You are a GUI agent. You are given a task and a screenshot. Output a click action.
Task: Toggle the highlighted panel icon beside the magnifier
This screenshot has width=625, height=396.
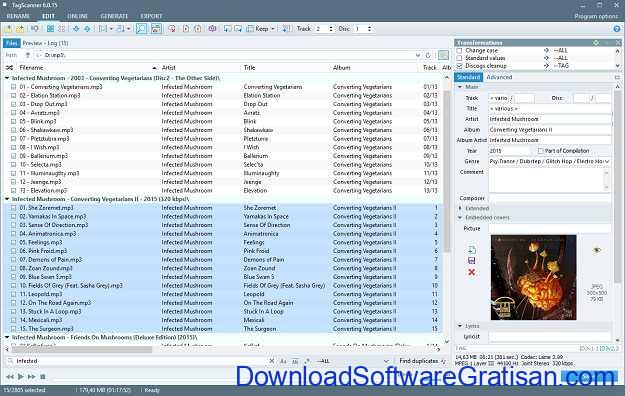click(x=156, y=28)
